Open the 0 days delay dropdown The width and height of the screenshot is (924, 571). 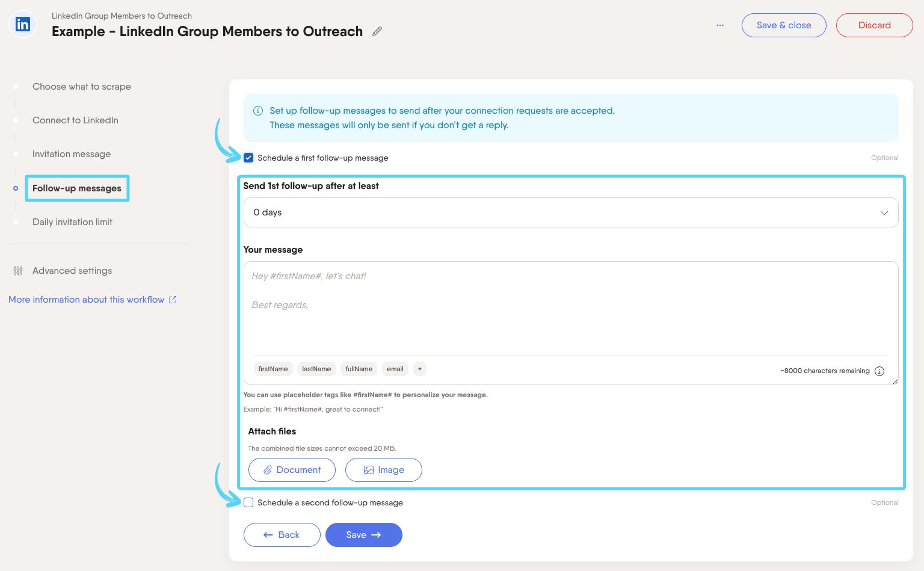coord(571,212)
